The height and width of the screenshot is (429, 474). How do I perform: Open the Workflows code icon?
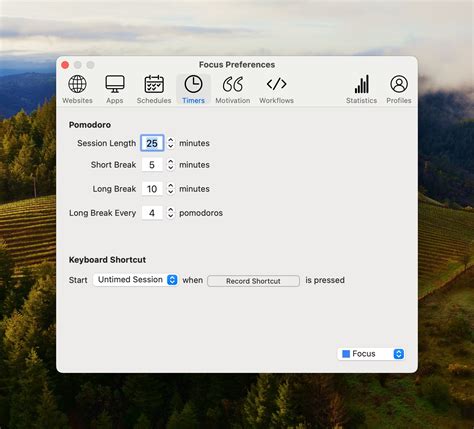tap(276, 84)
